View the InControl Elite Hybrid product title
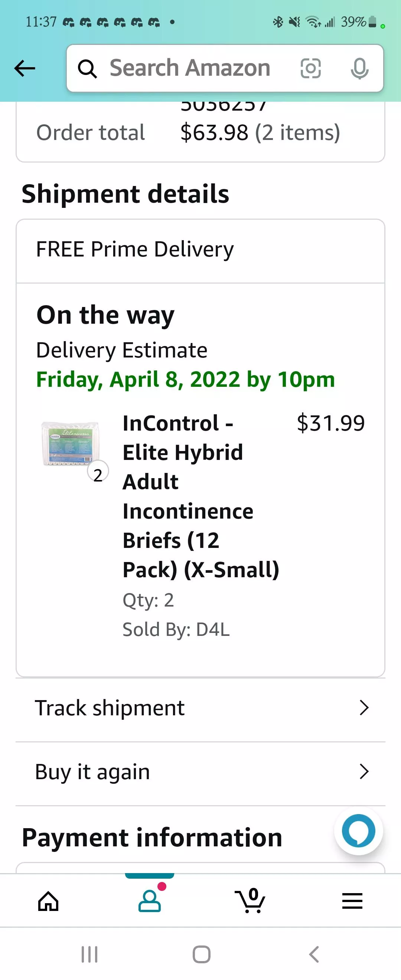Screen dimensions: 401x980 pos(201,494)
